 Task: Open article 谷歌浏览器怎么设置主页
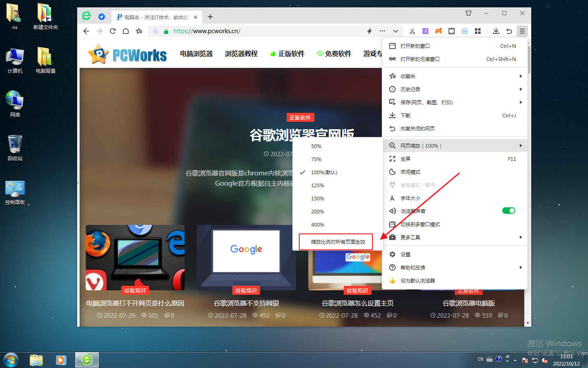coord(357,303)
